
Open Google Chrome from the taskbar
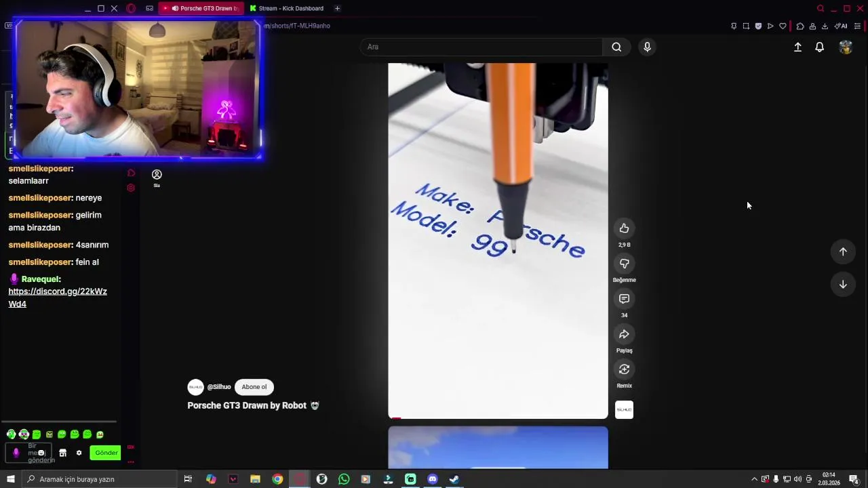pyautogui.click(x=277, y=479)
